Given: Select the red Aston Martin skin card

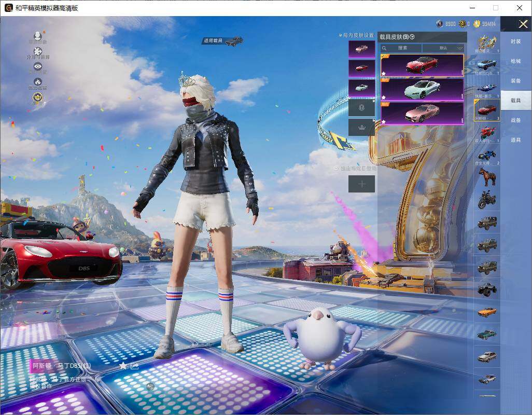Looking at the screenshot, I should [x=422, y=65].
